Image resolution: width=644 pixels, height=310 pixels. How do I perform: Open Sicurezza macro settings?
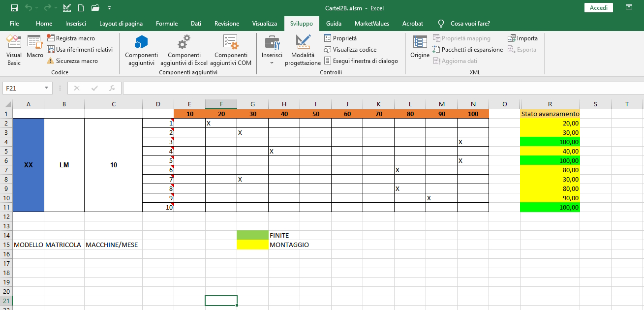[x=72, y=61]
